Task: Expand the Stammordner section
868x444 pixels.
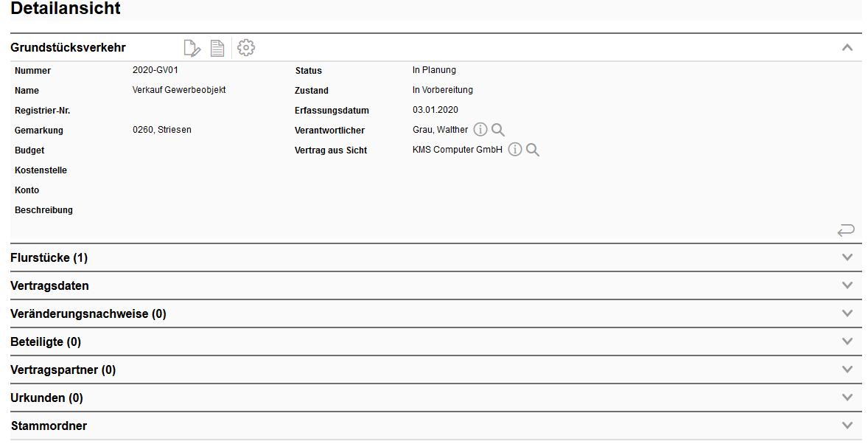Action: pyautogui.click(x=847, y=426)
